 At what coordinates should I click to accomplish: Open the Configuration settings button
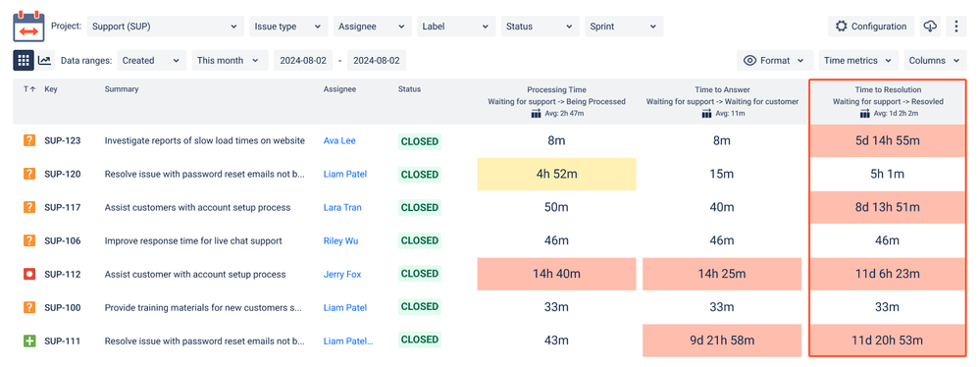click(871, 26)
